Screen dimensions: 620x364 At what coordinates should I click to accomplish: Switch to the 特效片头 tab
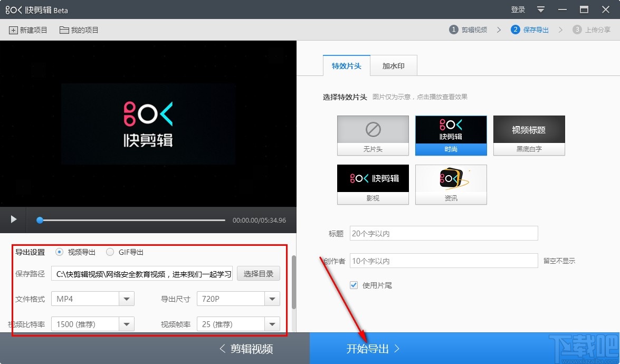[346, 65]
